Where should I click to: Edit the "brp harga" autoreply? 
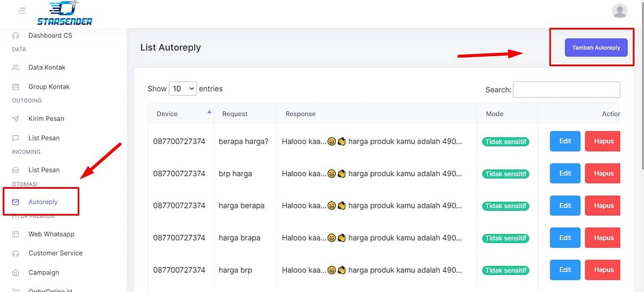click(565, 173)
